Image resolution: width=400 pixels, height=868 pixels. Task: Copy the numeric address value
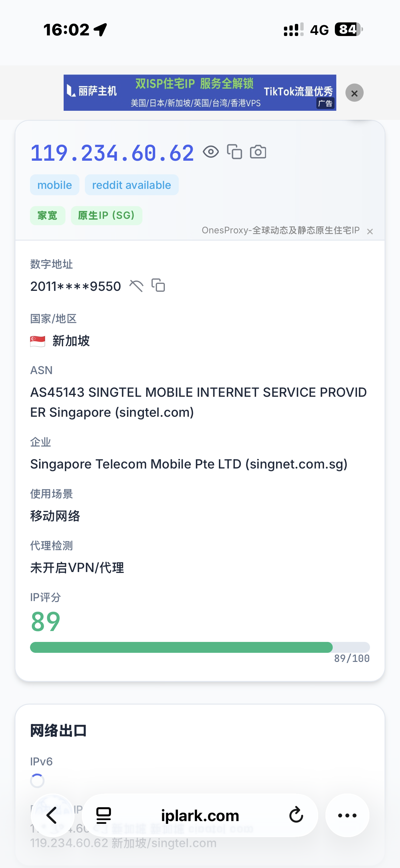(158, 285)
